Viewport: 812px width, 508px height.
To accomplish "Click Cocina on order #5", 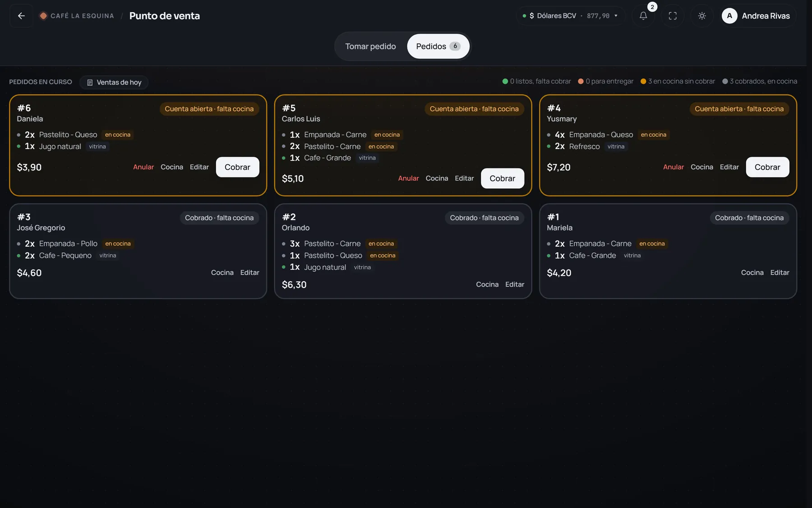I will pos(437,178).
